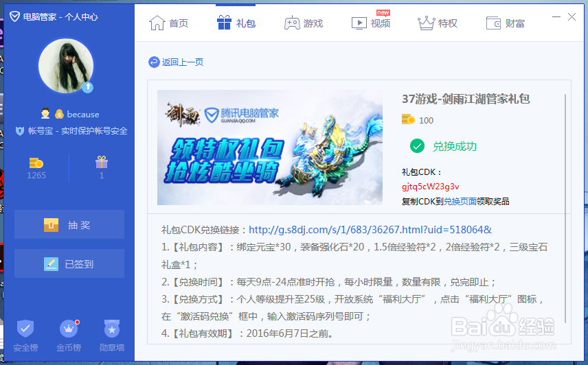
Task: Open the g.s8dj.com CDK exchange URL
Action: (370, 229)
